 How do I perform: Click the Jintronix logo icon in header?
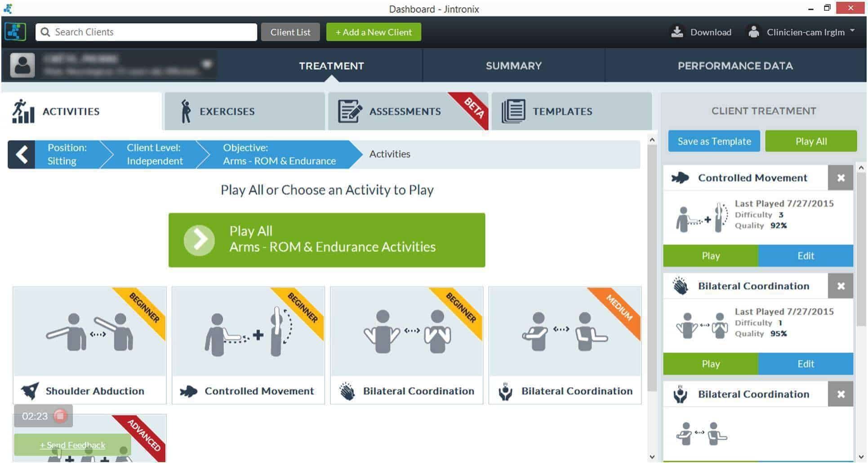pos(15,32)
